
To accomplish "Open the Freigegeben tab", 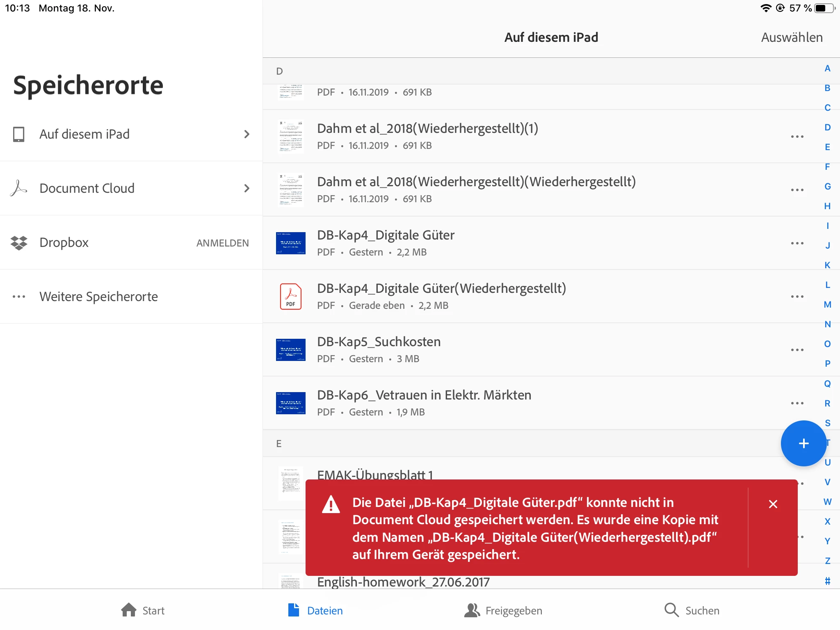I will pos(503,610).
